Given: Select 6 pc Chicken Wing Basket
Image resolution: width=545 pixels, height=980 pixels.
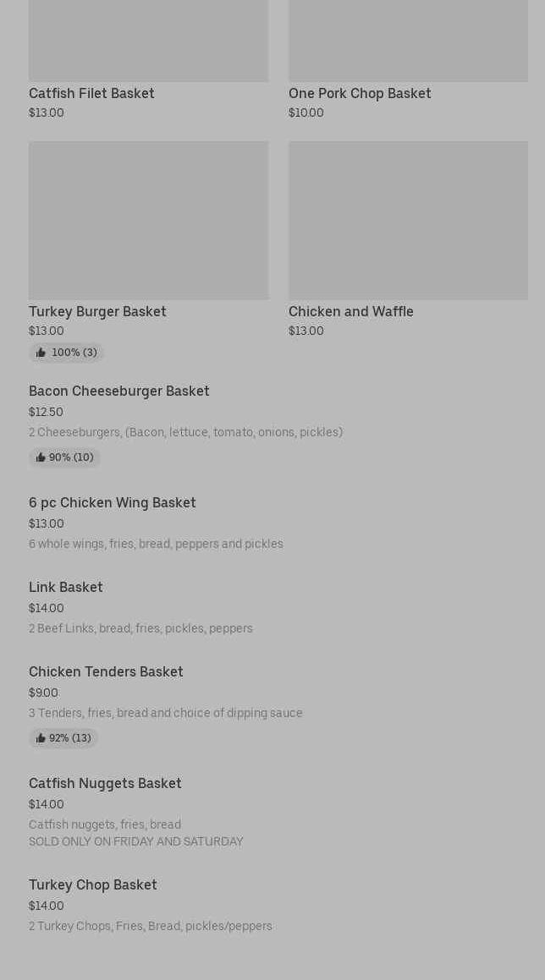Looking at the screenshot, I should click(112, 502).
